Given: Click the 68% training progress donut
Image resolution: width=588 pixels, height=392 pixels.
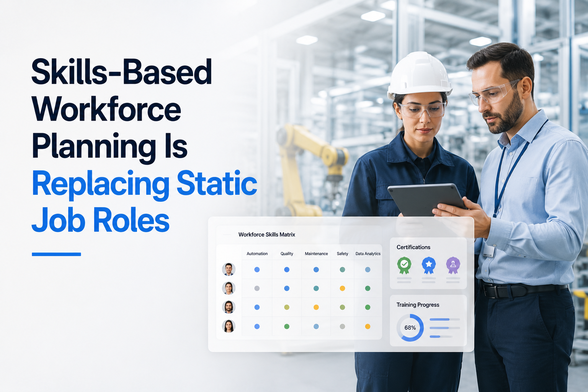Looking at the screenshot, I should coord(410,328).
